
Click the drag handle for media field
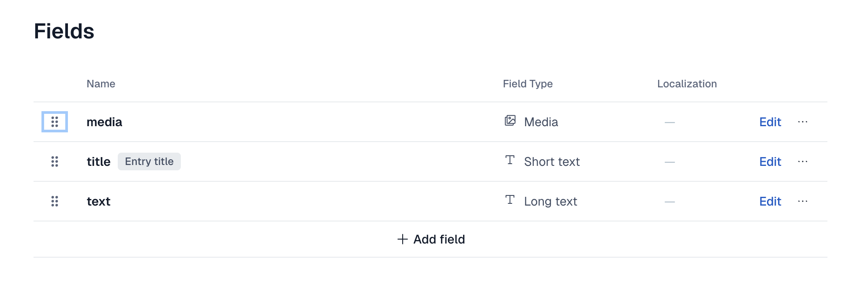point(55,122)
